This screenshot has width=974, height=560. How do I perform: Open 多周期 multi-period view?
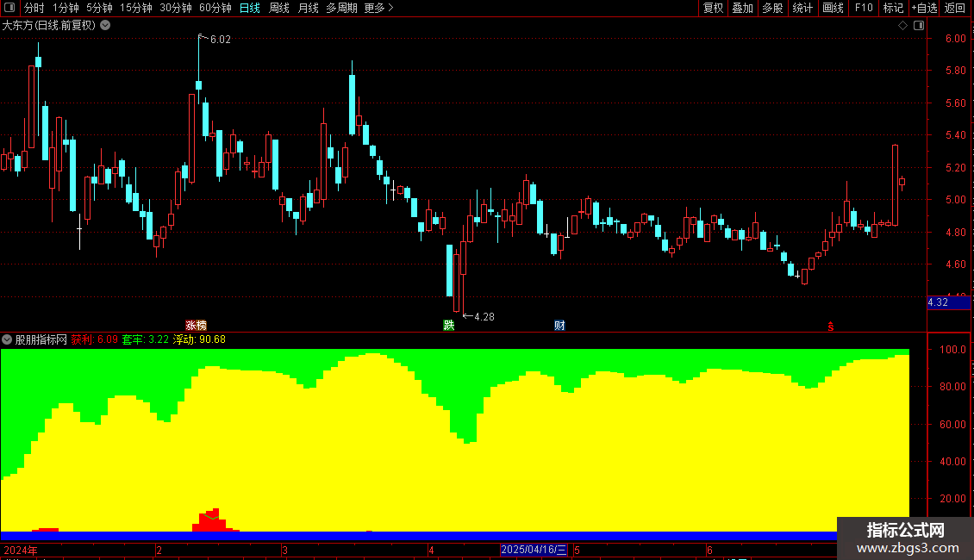coord(341,8)
